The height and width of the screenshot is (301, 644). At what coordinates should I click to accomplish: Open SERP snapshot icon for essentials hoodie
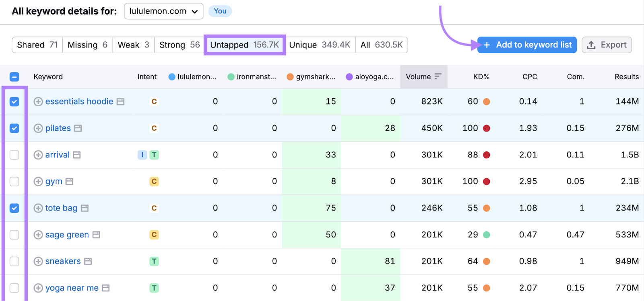coord(120,102)
